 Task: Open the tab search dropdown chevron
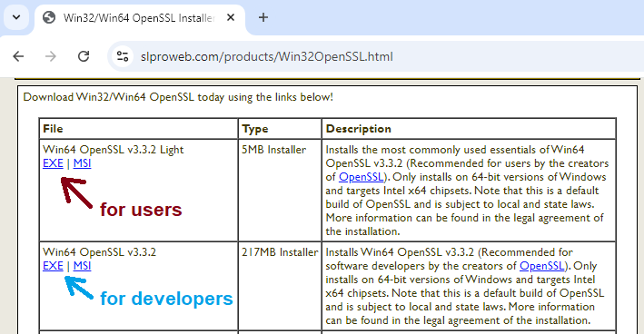click(x=16, y=17)
